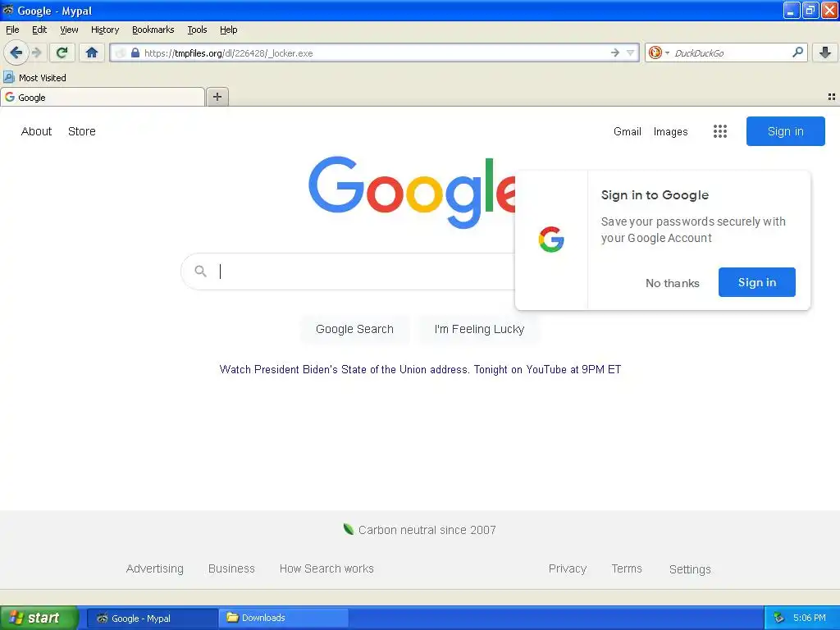Click the Carbon neutral since 2007 link
The image size is (840, 630).
click(x=427, y=530)
